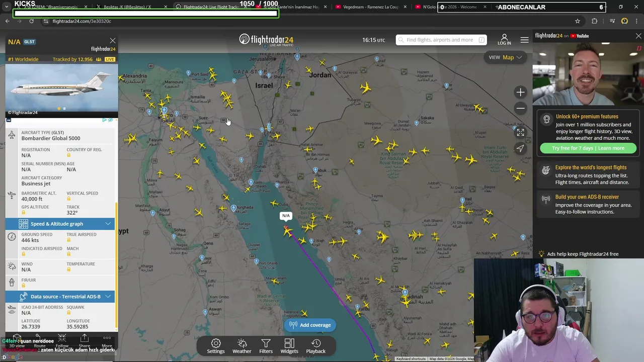Click the Try free for 7 days button
The height and width of the screenshot is (362, 644).
click(x=588, y=148)
